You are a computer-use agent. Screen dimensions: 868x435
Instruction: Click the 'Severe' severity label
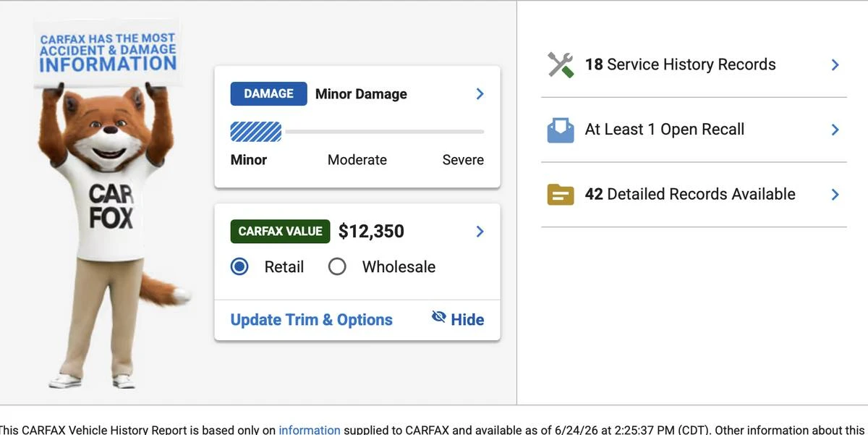463,160
